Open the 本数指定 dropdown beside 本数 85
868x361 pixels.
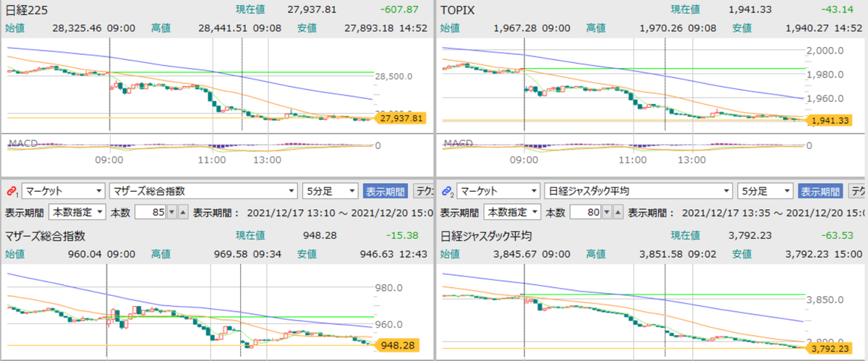pyautogui.click(x=77, y=212)
